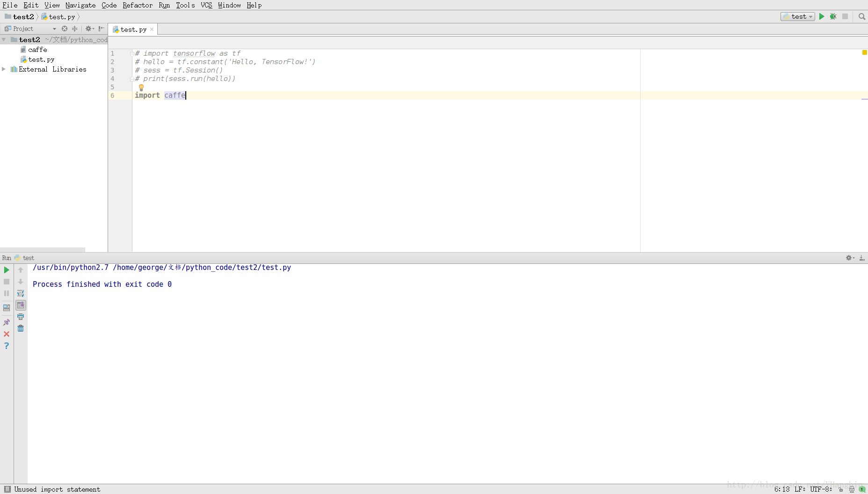Screen dimensions: 868x494
Task: Open the Help menu
Action: click(x=254, y=5)
